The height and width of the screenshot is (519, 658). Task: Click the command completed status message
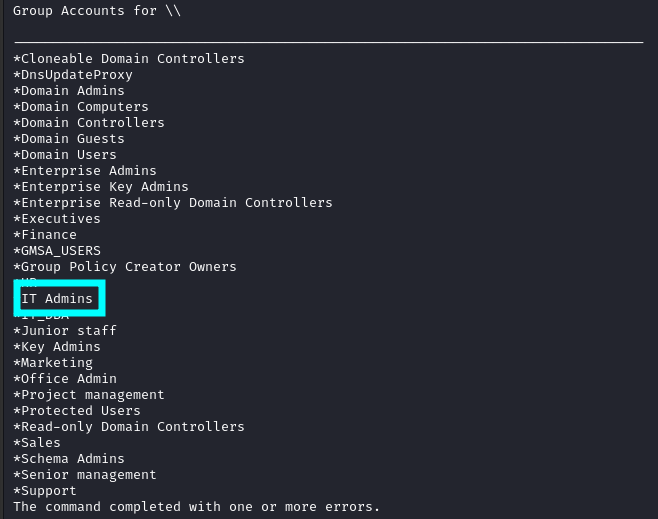coord(197,507)
